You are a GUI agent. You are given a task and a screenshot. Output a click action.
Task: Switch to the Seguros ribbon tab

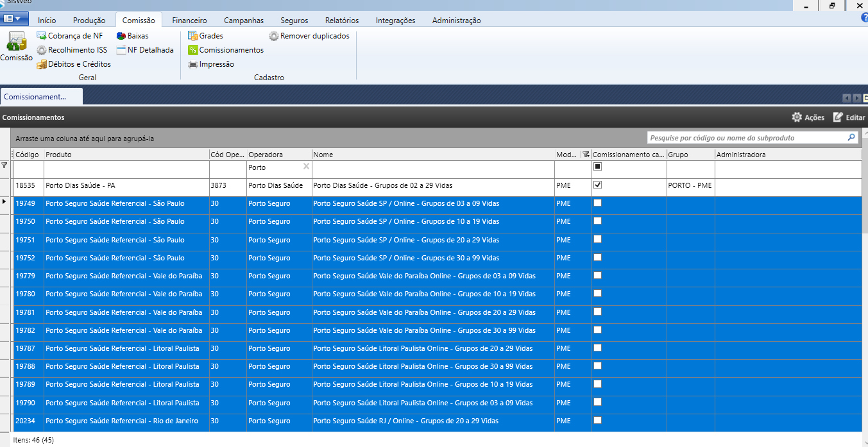tap(294, 21)
